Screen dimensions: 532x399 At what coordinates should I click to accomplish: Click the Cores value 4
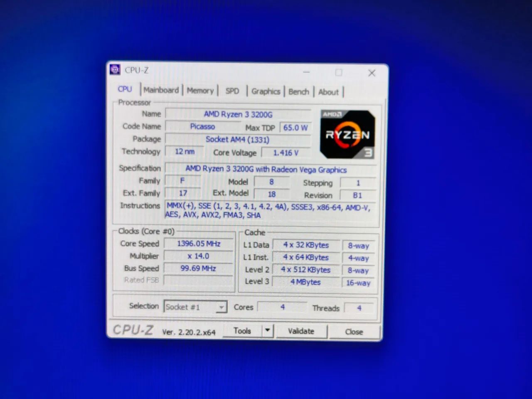pos(282,307)
